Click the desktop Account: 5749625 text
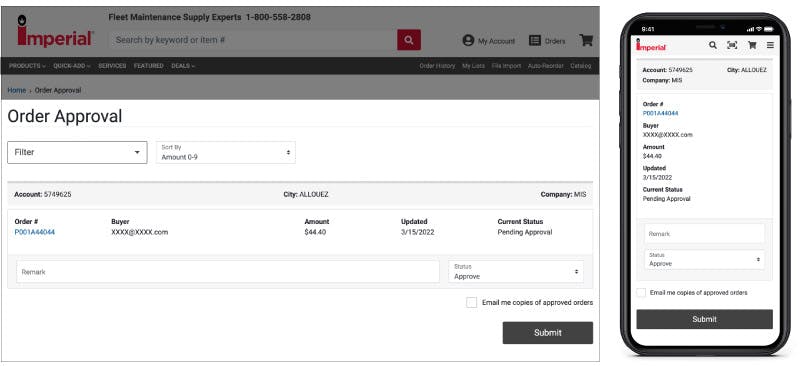806x366 pixels. (43, 194)
